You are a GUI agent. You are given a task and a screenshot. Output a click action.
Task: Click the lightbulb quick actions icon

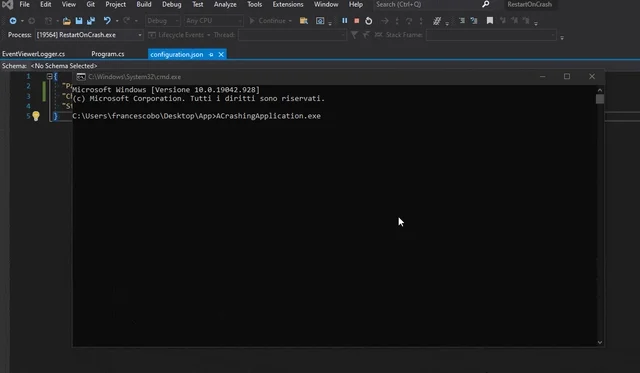[x=36, y=116]
